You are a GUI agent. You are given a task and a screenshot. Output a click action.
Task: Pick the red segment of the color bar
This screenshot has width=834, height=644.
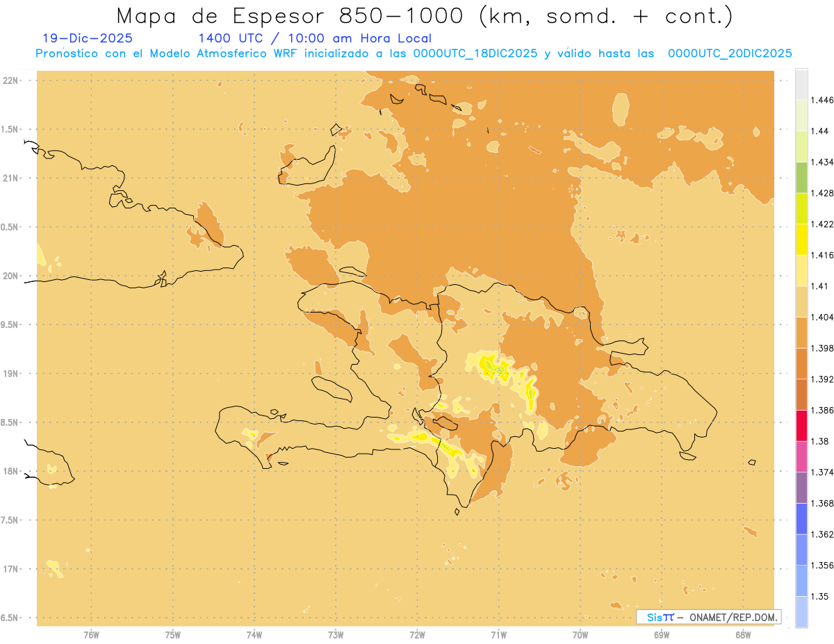pos(801,426)
